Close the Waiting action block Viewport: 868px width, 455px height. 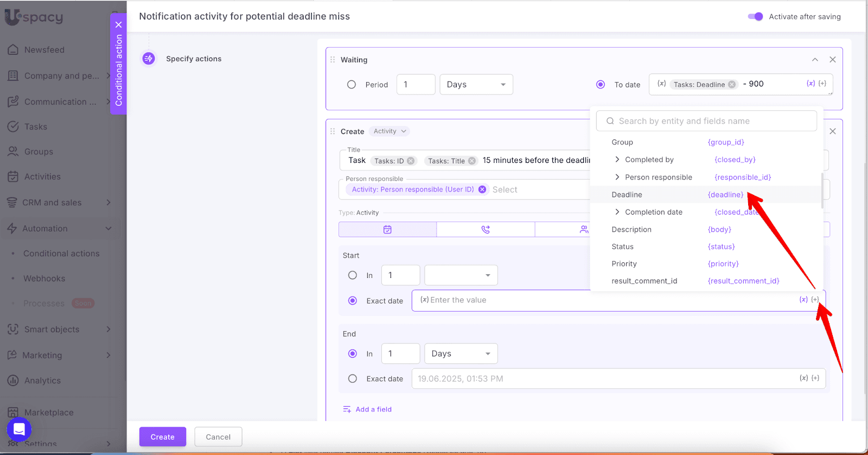point(832,60)
